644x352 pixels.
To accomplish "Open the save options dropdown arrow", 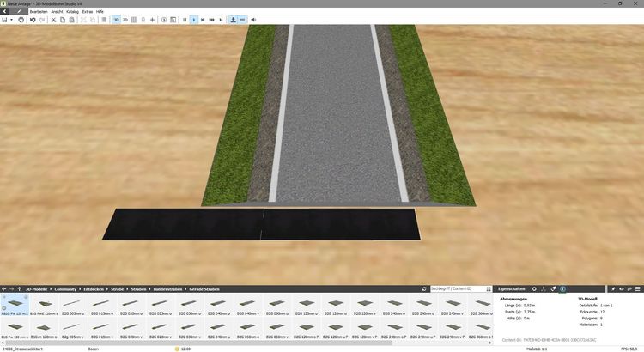I will click(x=11, y=20).
